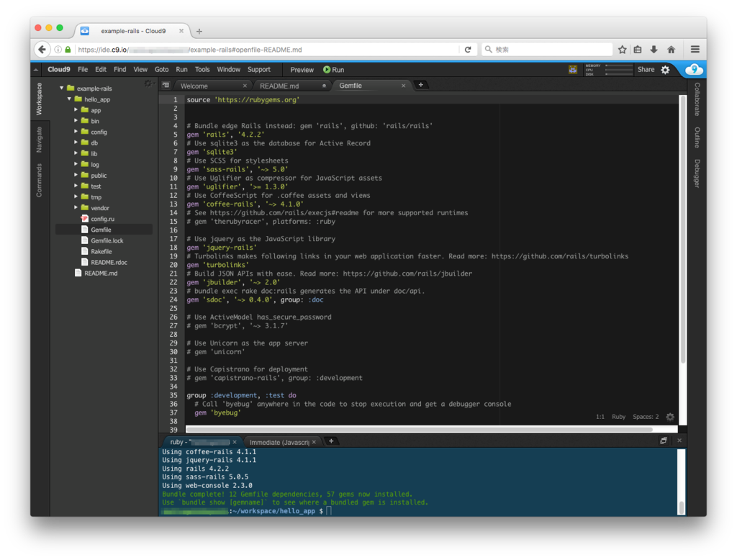The height and width of the screenshot is (560, 737).
Task: Collapse the top menu bar arrow
Action: 36,70
